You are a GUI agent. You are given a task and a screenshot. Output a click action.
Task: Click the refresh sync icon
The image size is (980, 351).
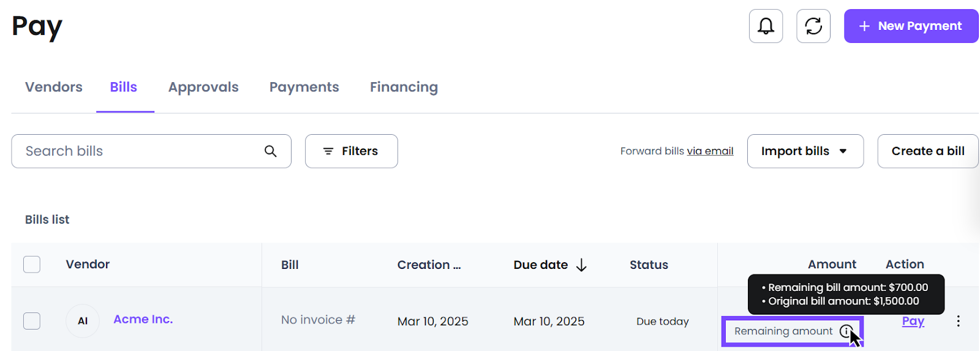pyautogui.click(x=813, y=26)
